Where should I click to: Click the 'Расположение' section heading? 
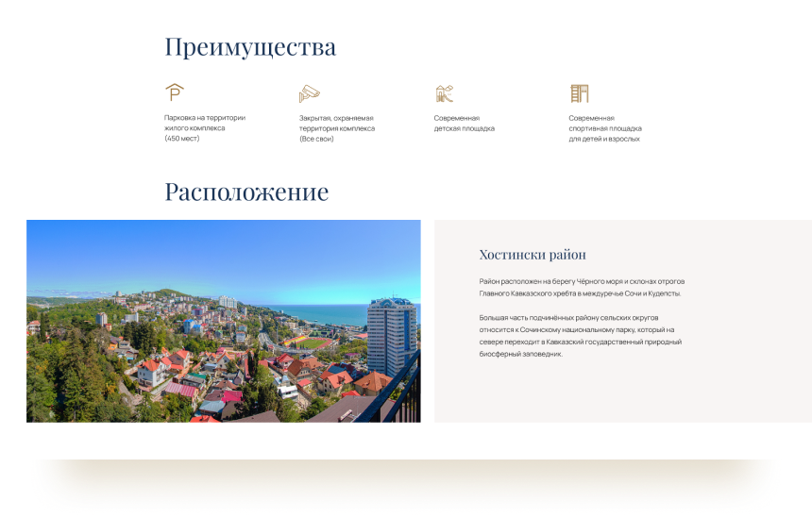(246, 192)
